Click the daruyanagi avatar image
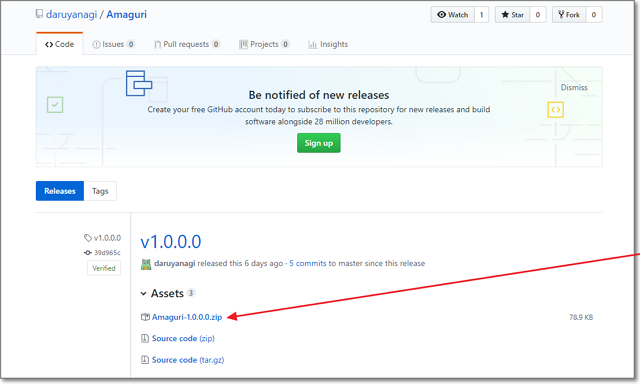Image resolution: width=640 pixels, height=384 pixels. tap(146, 264)
